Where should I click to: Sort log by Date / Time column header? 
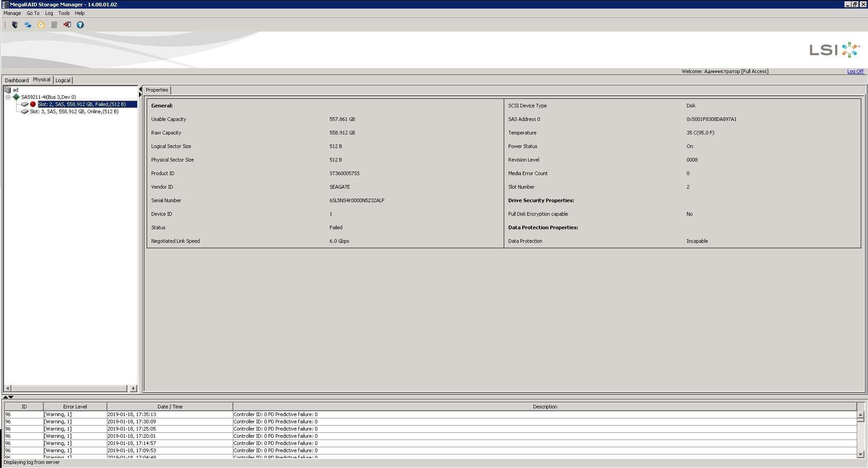point(170,407)
